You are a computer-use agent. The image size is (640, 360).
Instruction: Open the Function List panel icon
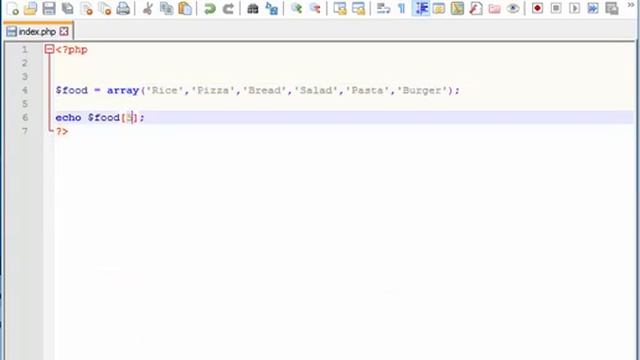tap(476, 8)
